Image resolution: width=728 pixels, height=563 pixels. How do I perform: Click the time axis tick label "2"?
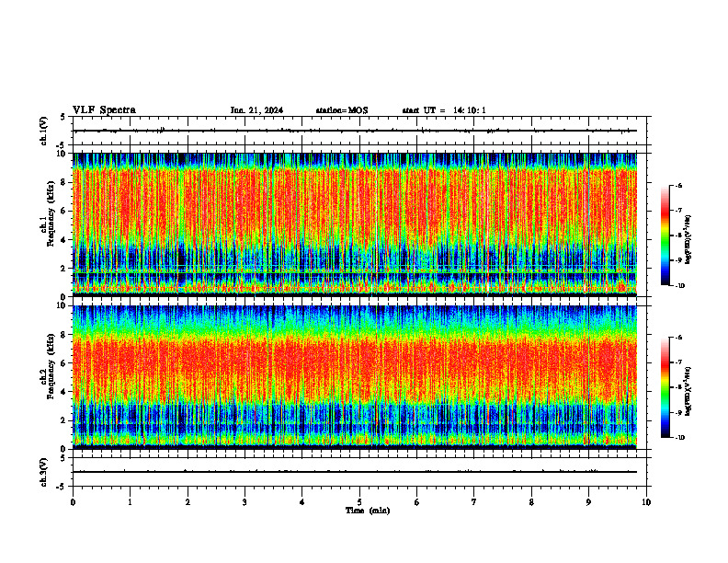point(188,502)
